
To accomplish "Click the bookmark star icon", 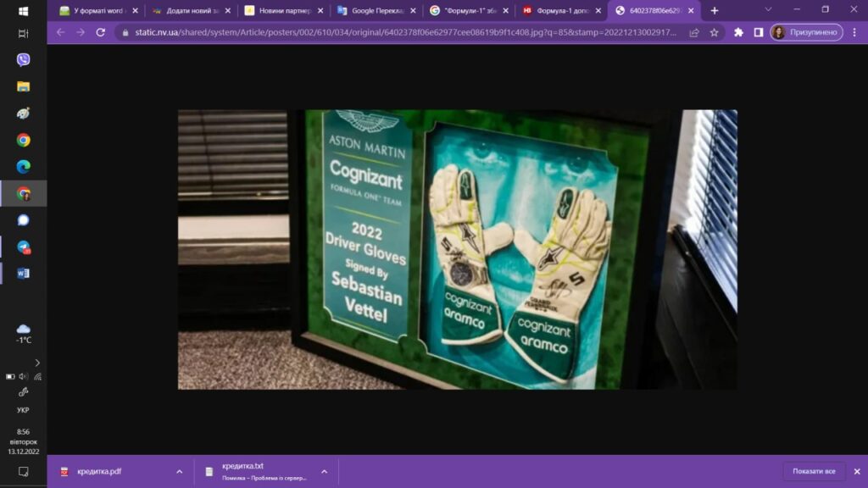I will [715, 32].
